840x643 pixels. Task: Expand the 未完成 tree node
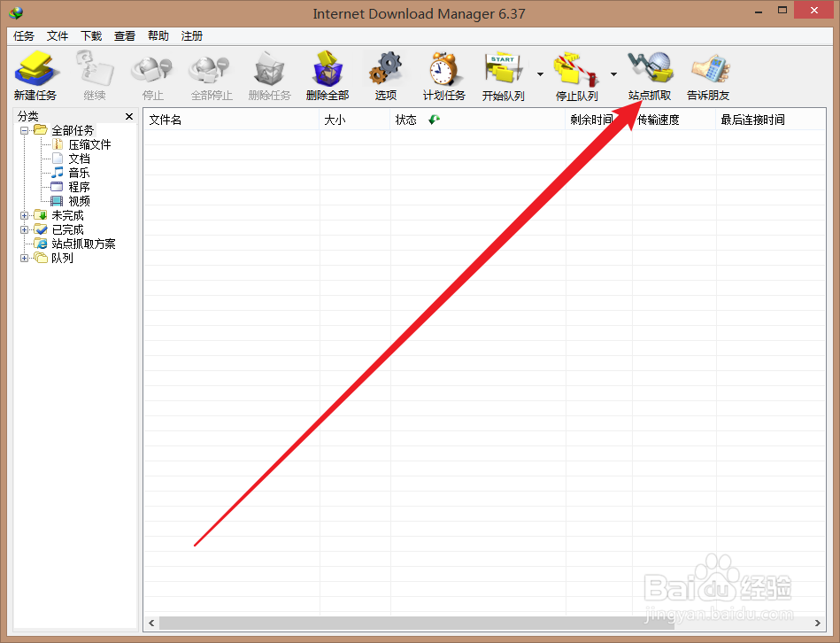coord(24,215)
